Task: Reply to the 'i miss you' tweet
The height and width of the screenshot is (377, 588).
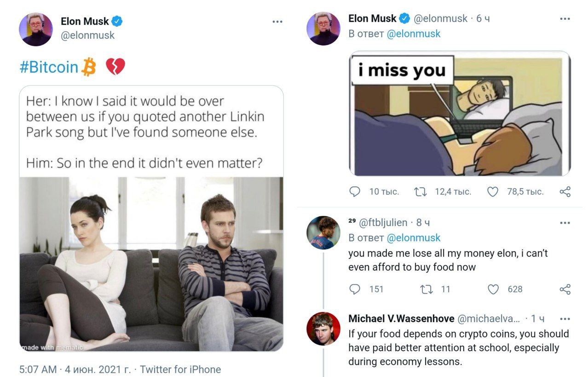Action: [x=355, y=191]
